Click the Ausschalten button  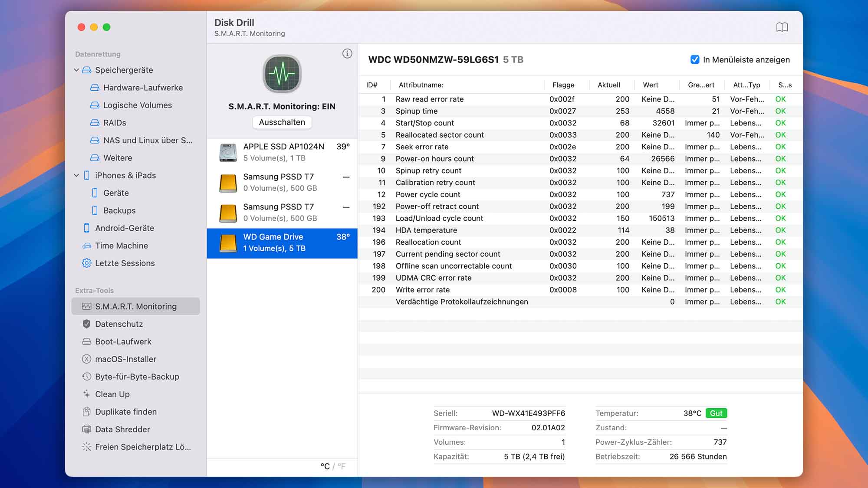(282, 122)
